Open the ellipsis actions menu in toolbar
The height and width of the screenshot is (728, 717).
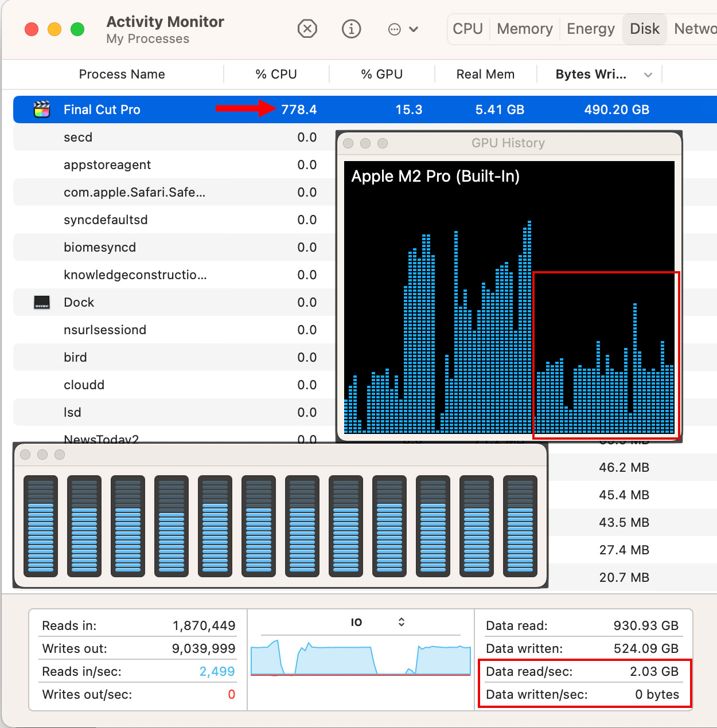tap(403, 29)
